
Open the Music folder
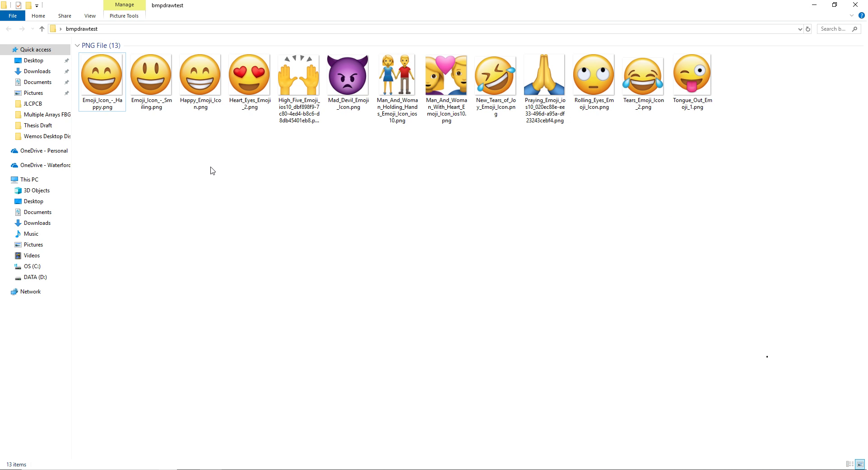pyautogui.click(x=31, y=234)
